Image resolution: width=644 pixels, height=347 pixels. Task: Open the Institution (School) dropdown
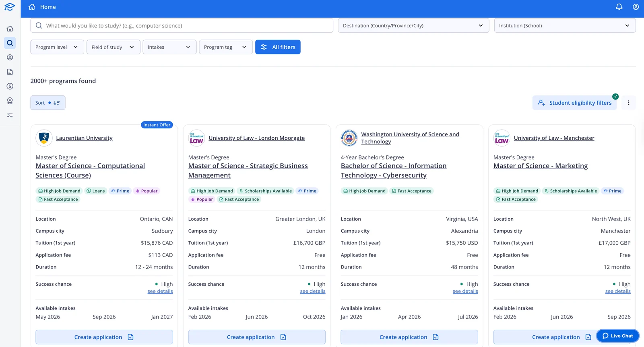(565, 25)
